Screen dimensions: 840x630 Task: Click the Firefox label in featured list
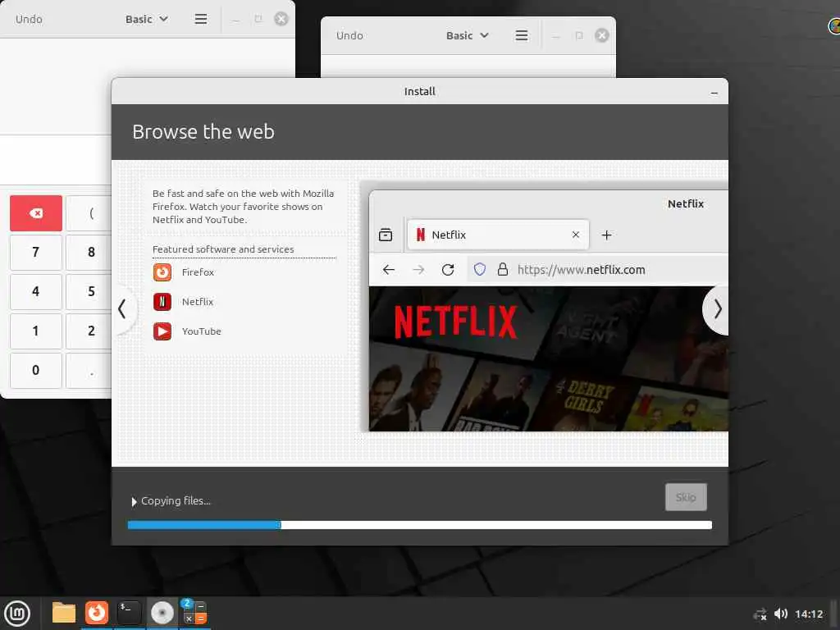coord(198,272)
